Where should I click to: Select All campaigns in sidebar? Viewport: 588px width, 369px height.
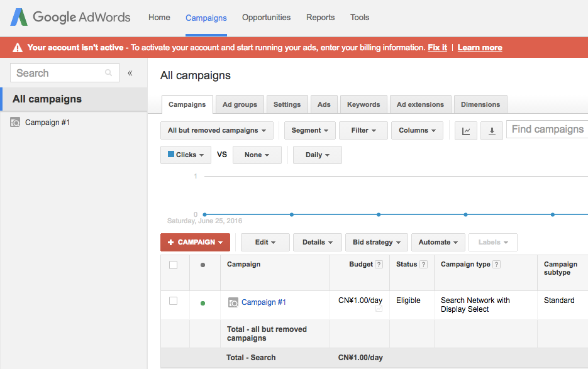pyautogui.click(x=74, y=99)
